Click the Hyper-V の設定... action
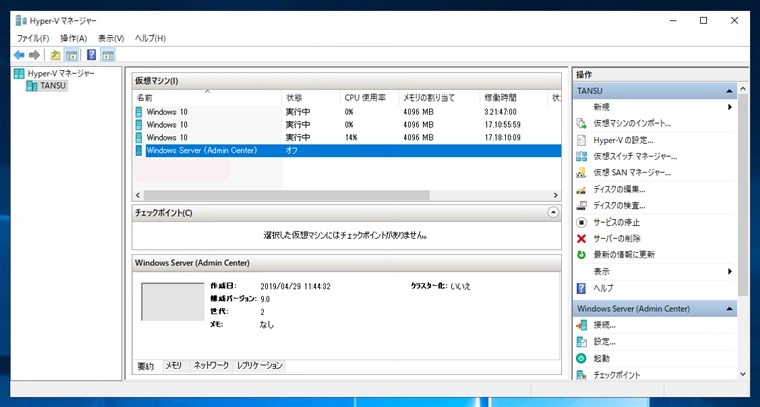Image resolution: width=760 pixels, height=407 pixels. click(x=623, y=140)
